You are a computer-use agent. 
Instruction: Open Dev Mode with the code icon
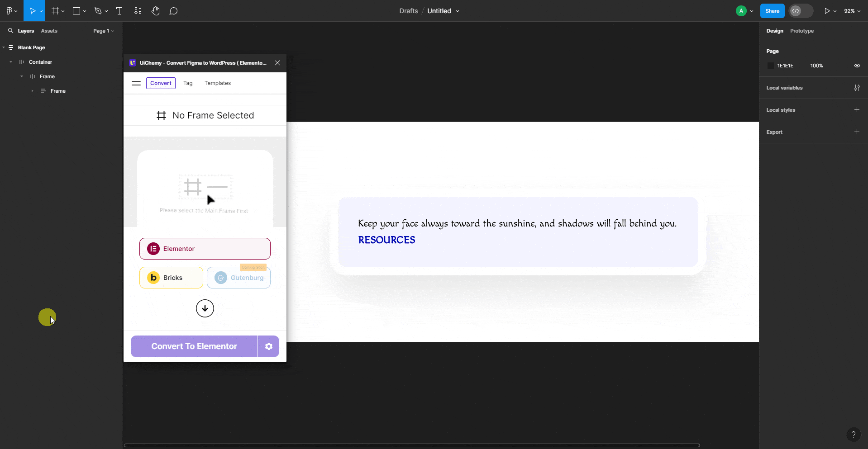pos(796,10)
